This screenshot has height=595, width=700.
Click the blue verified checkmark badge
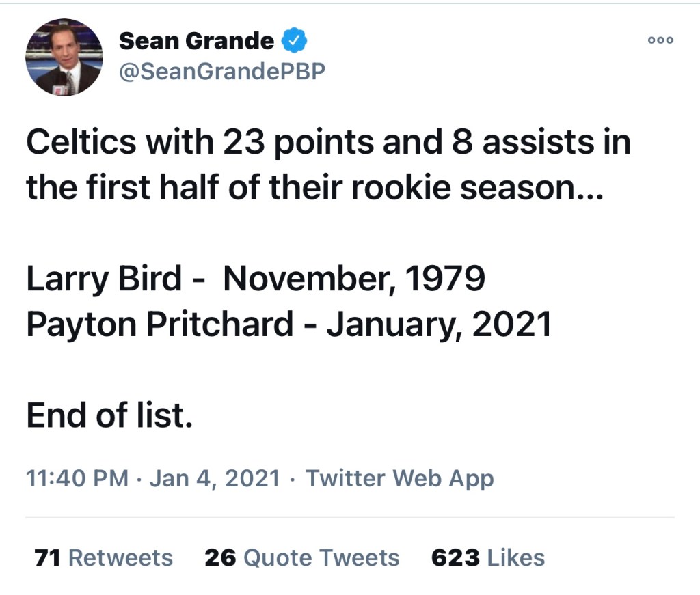(295, 41)
